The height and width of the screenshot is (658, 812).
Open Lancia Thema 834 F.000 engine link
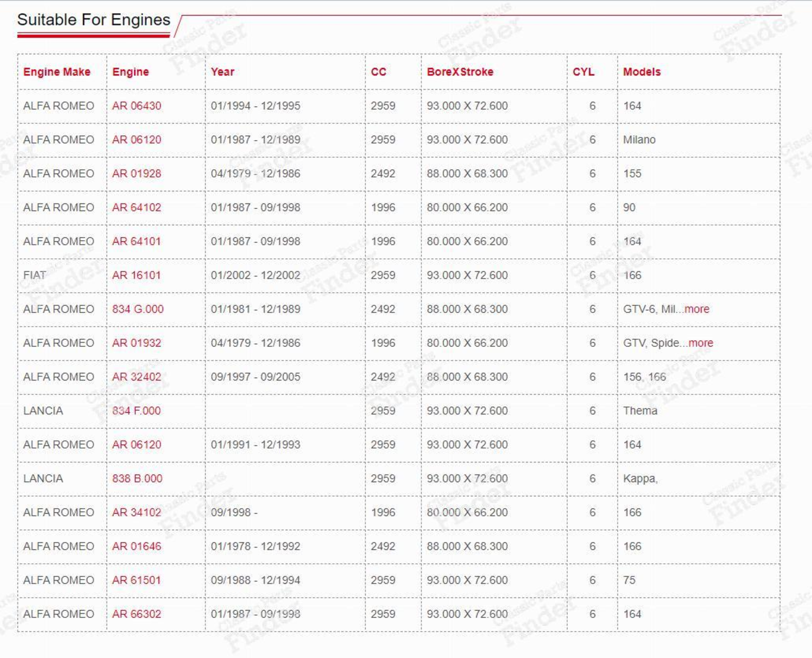click(136, 411)
